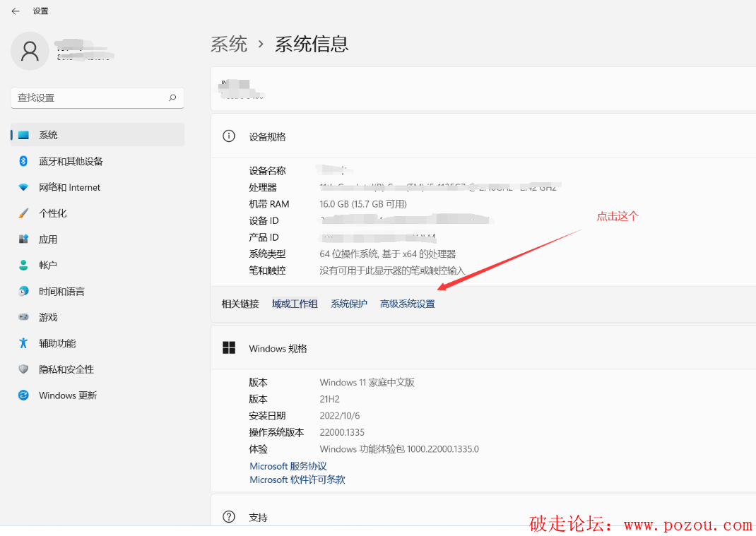Open the 蓝牙和其他设备 Bluetooth icon

(x=23, y=161)
